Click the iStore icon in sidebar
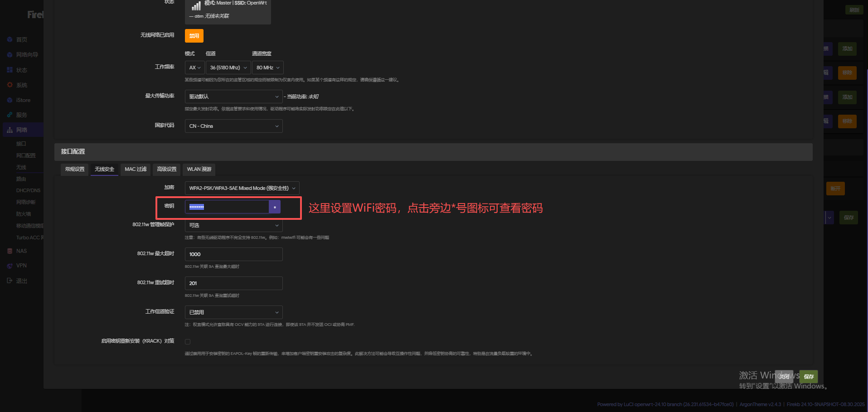Viewport: 868px width, 412px height. 10,100
